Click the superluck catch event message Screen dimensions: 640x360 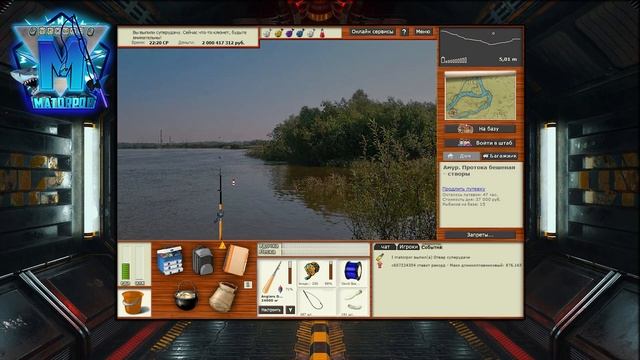point(431,258)
